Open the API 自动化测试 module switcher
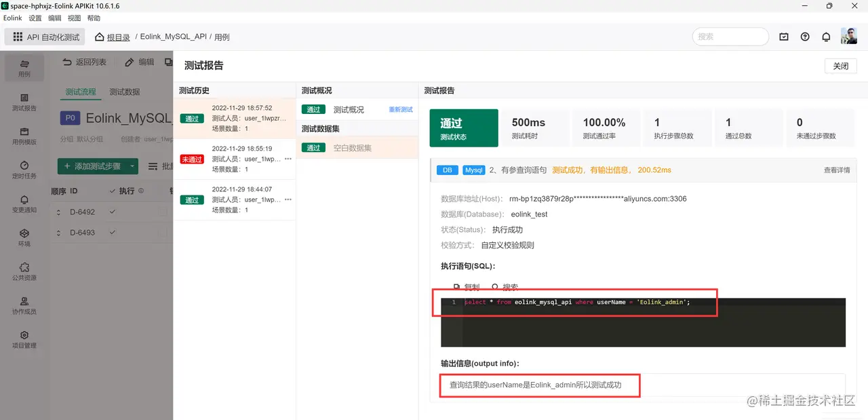The width and height of the screenshot is (868, 420). click(x=45, y=37)
